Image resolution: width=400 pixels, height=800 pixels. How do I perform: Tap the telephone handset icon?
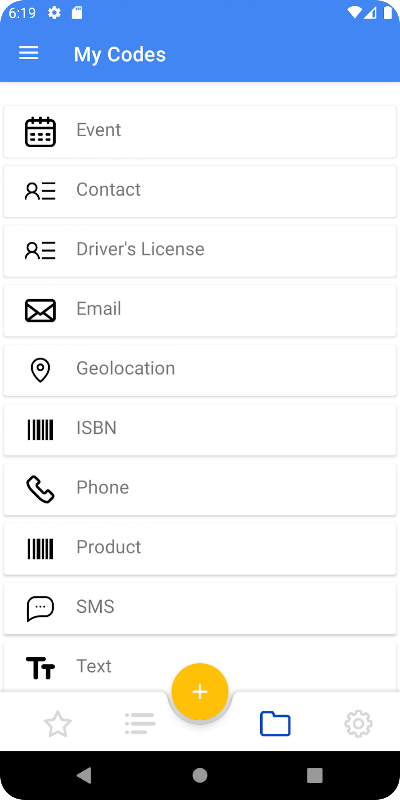(40, 489)
